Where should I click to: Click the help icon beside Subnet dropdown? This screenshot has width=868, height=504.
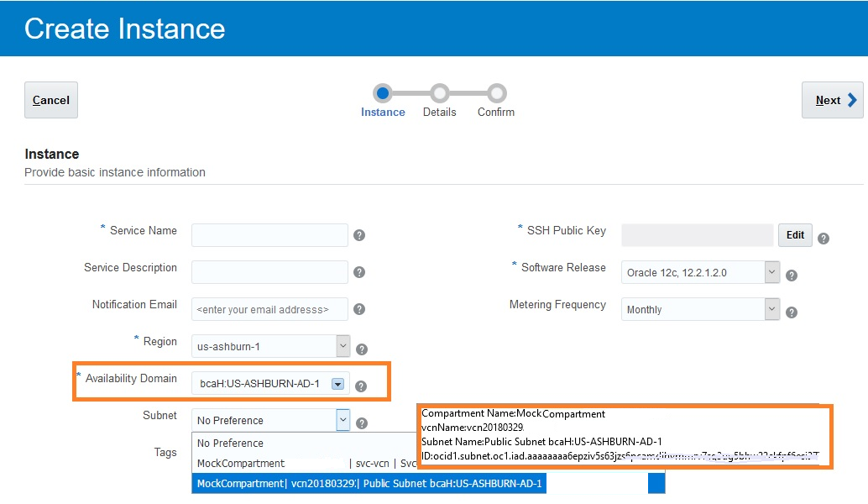[x=362, y=423]
